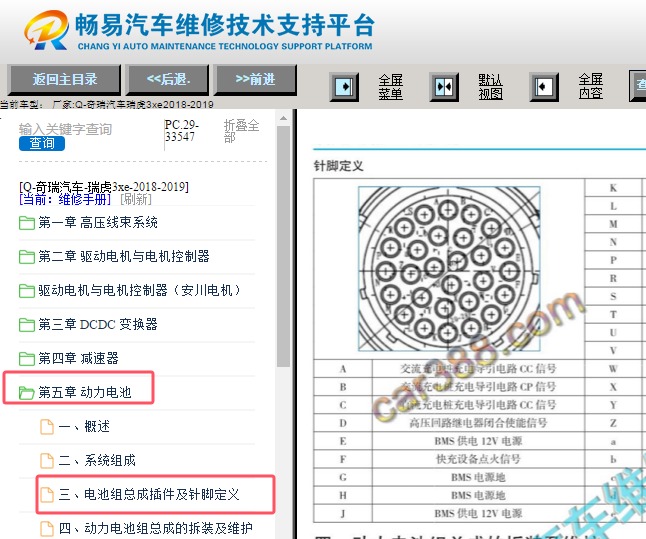This screenshot has height=539, width=646.
Task: Click the 默认视图 text label
Action: click(490, 87)
